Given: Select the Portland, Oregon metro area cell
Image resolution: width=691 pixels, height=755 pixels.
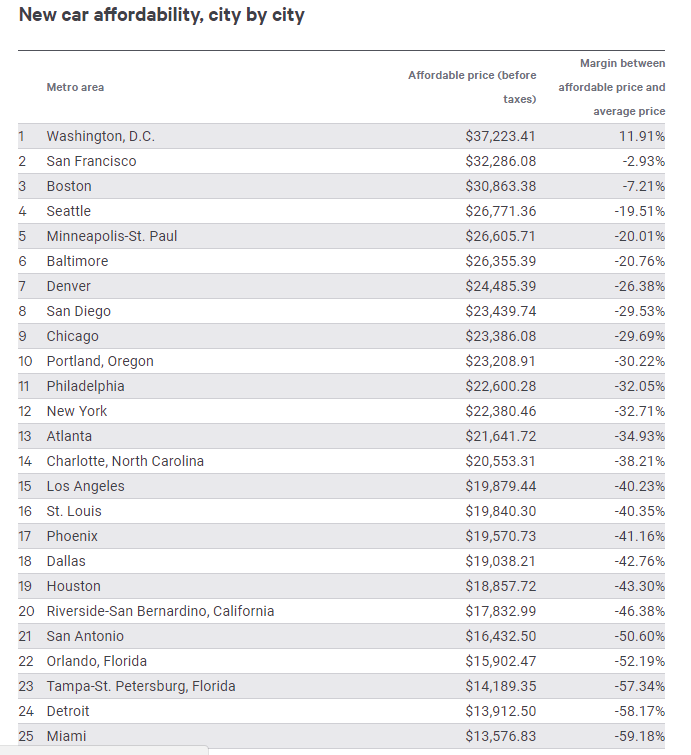Looking at the screenshot, I should (x=100, y=361).
